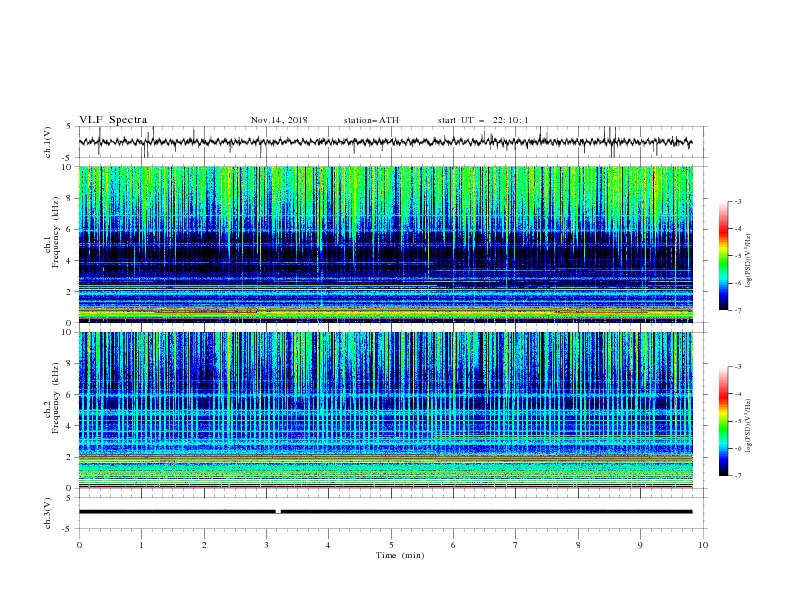Click the "-7" label on ch.2 colorbar
The image size is (792, 612).
coord(738,476)
